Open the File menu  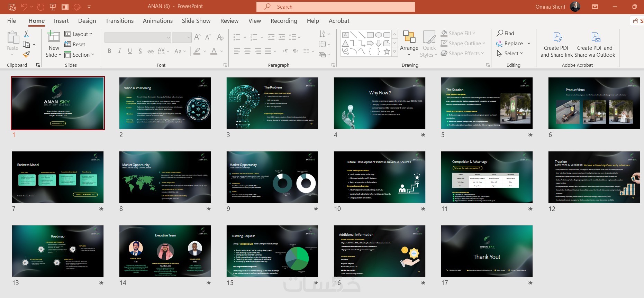click(x=11, y=21)
